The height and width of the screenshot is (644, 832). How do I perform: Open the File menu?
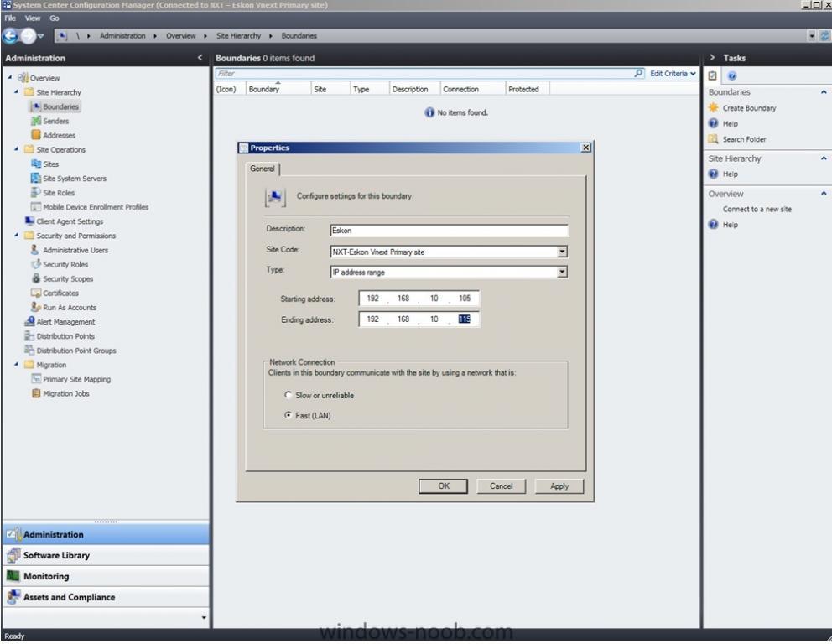[10, 18]
